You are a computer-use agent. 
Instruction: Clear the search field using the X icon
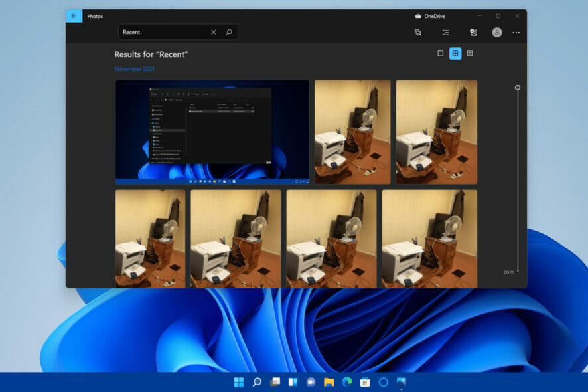coord(213,31)
